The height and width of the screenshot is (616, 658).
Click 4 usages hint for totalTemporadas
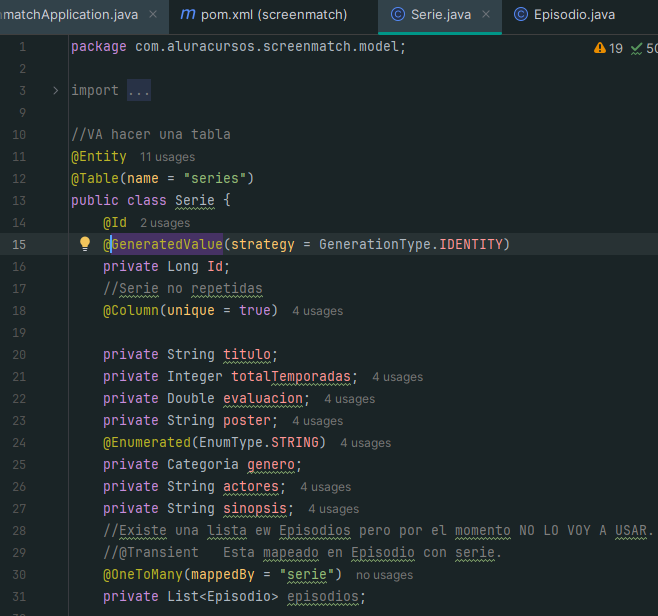coord(398,377)
